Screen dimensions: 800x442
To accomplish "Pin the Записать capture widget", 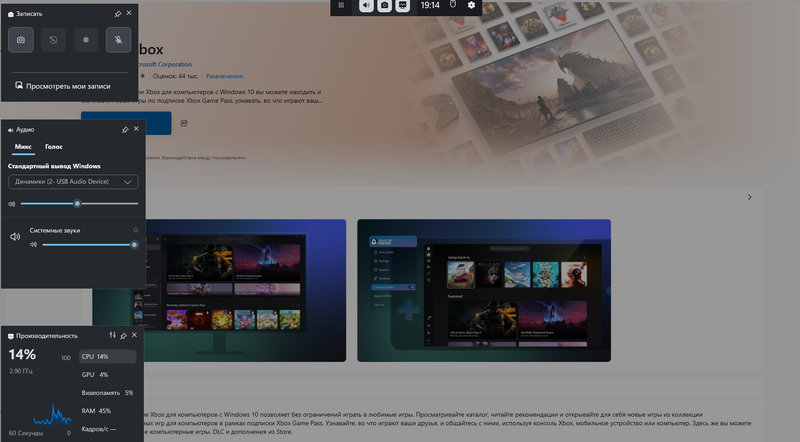I will coord(118,14).
